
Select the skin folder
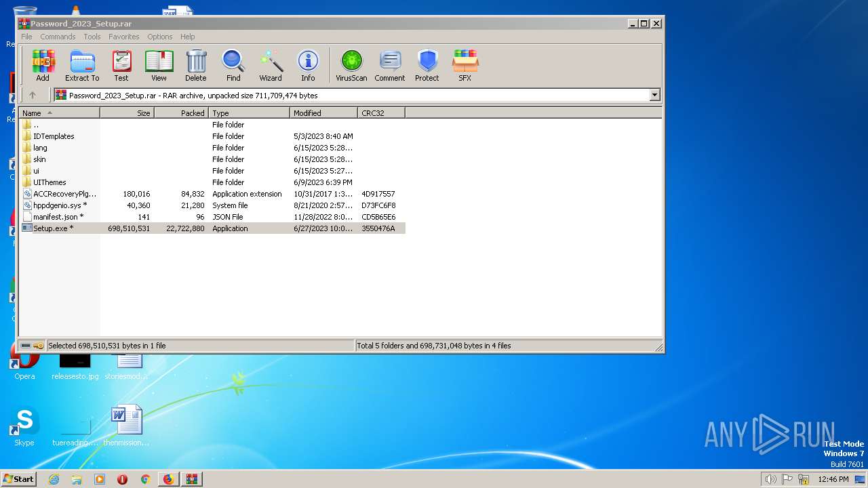[212, 159]
